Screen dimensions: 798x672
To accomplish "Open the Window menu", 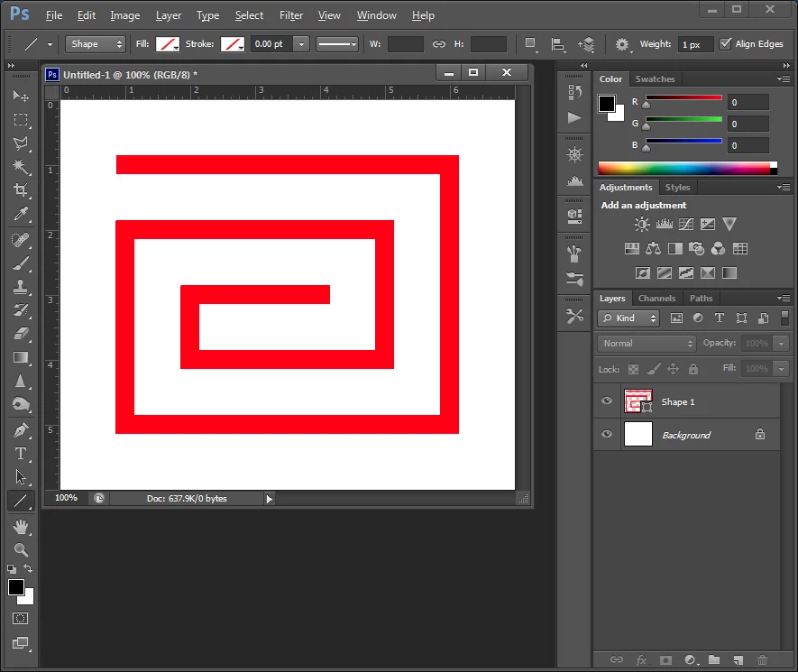I will pos(376,15).
